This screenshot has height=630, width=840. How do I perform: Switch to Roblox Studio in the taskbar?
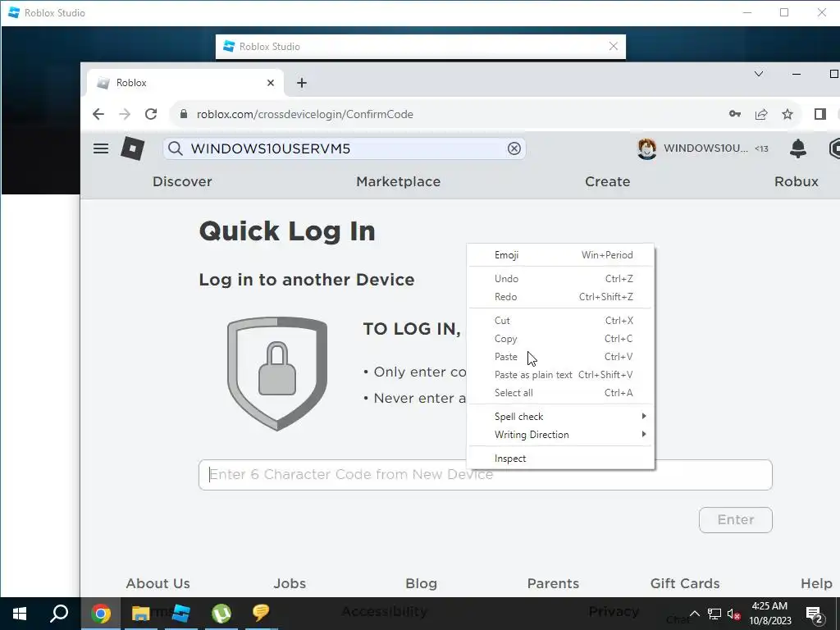click(181, 614)
